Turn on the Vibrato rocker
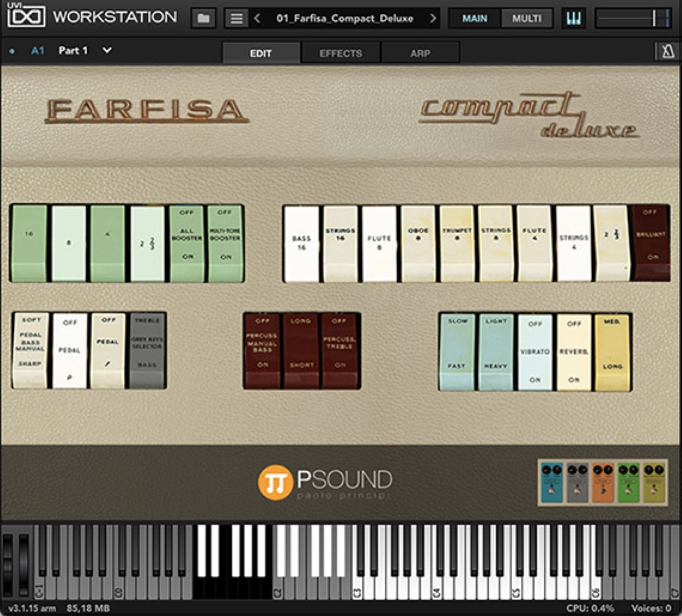Image resolution: width=682 pixels, height=616 pixels. (x=535, y=352)
